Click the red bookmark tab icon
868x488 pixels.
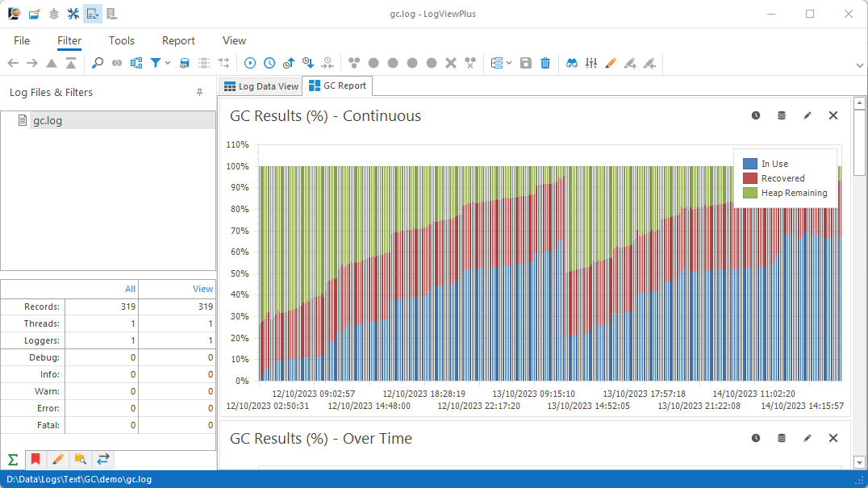[x=35, y=459]
